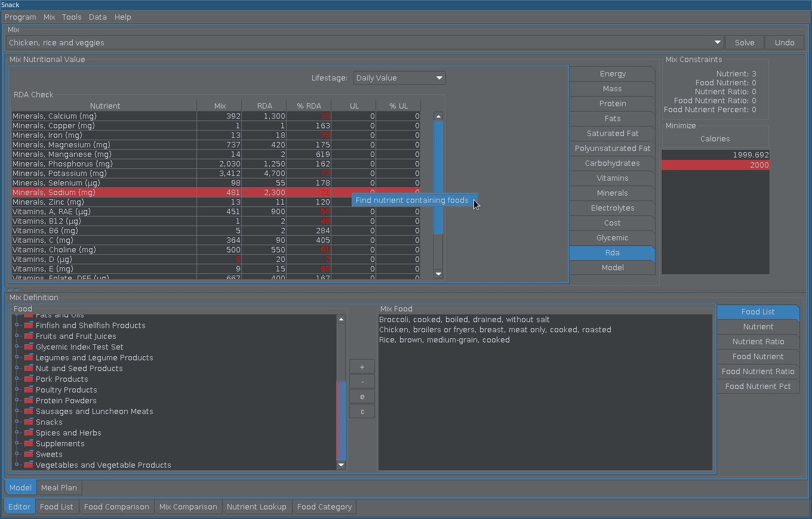Screen dimensions: 812x519
Task: Select the Minerals, Calcium (mg) row
Action: 216,116
